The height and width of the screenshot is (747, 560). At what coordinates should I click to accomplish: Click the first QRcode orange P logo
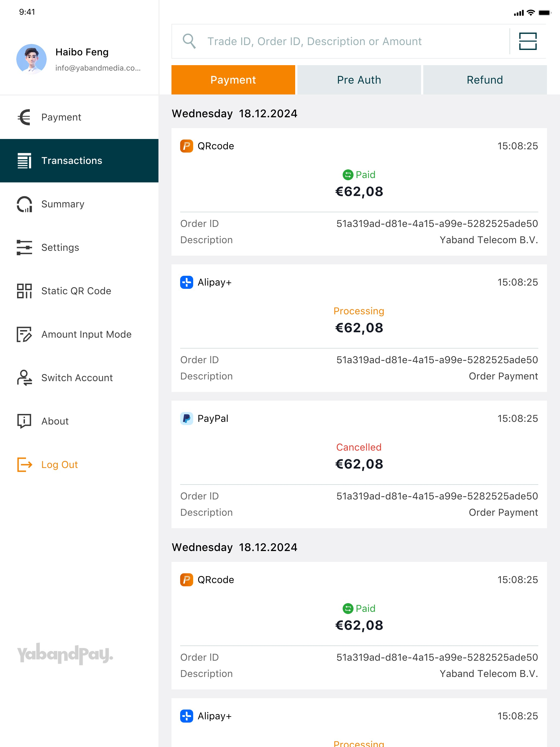(x=187, y=146)
